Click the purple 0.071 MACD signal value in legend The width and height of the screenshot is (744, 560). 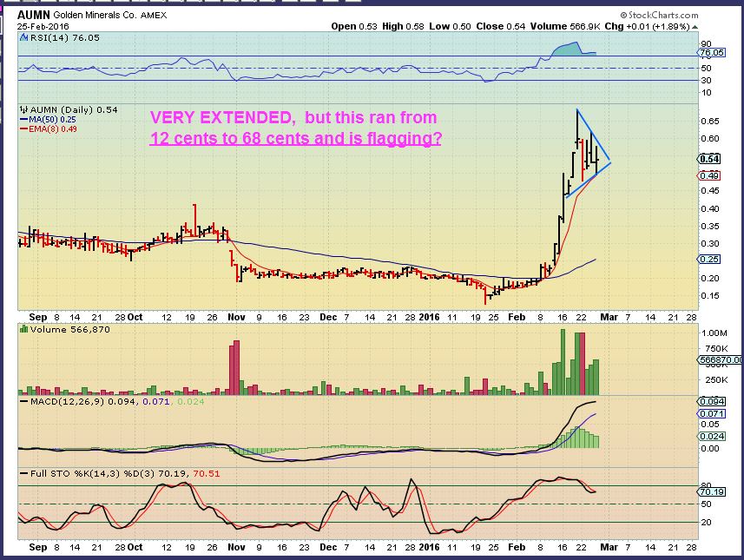[x=155, y=401]
